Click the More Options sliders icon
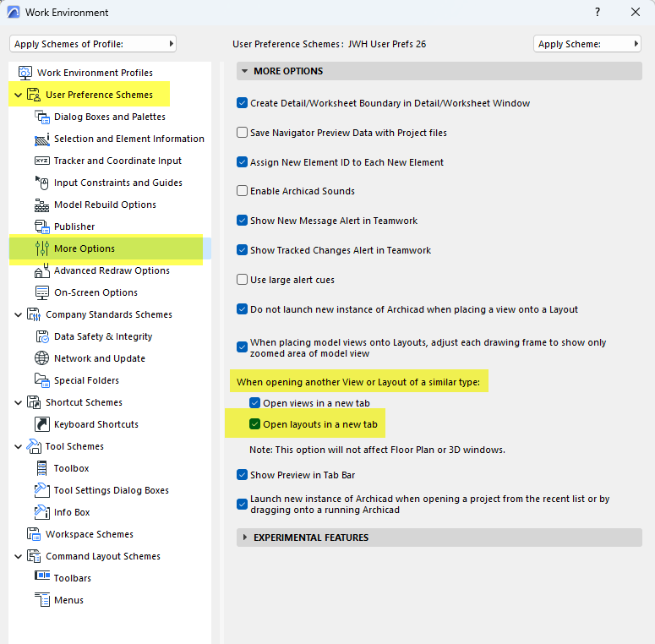Viewport: 655px width, 644px height. 41,249
